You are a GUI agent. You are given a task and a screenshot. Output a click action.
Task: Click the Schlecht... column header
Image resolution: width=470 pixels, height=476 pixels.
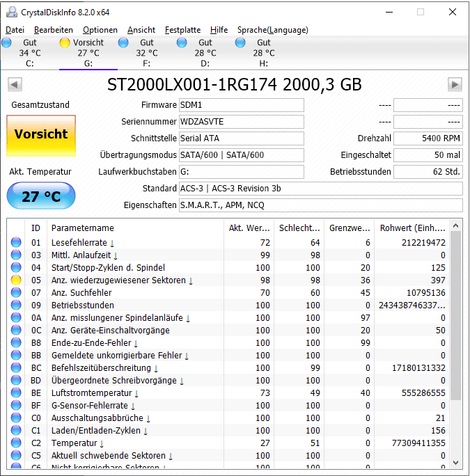pyautogui.click(x=299, y=228)
